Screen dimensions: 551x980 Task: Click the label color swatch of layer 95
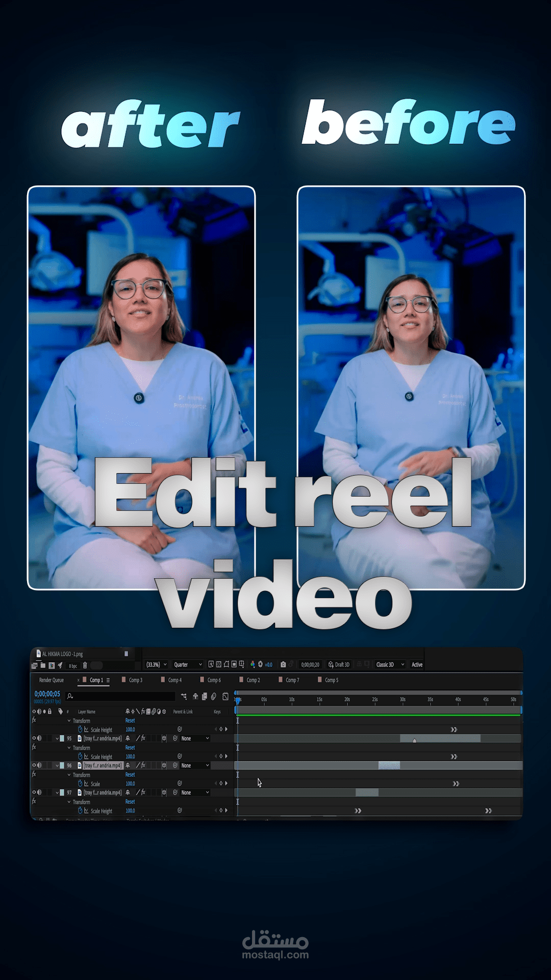(x=62, y=738)
